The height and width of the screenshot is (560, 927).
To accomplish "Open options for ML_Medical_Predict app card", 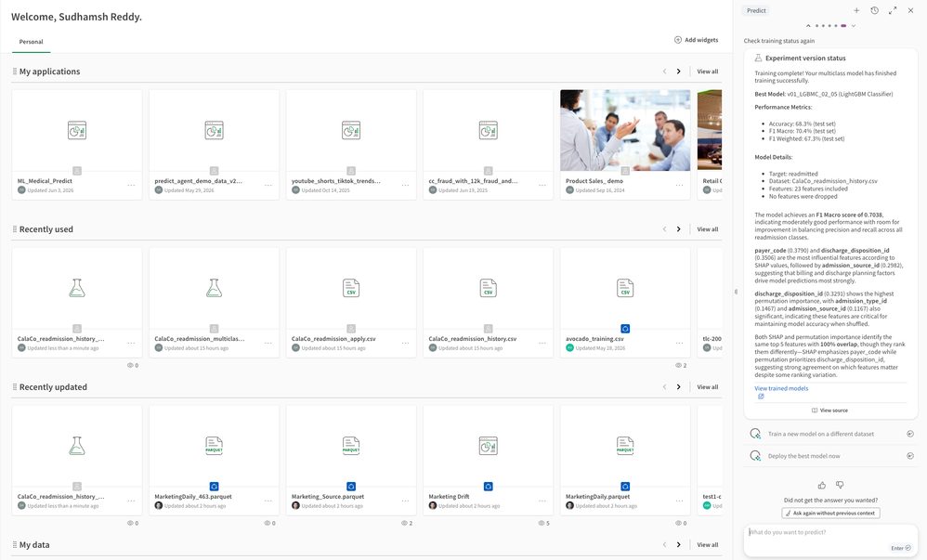I will tap(131, 186).
